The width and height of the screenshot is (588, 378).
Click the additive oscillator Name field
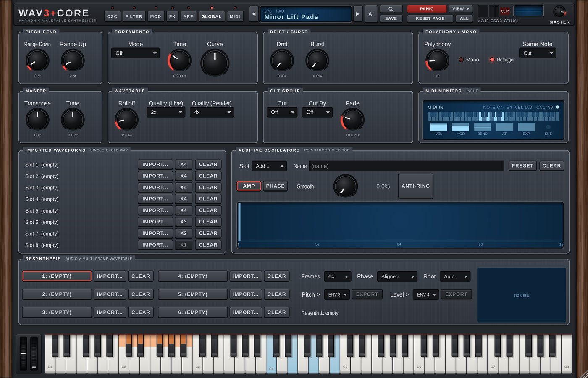click(x=407, y=166)
